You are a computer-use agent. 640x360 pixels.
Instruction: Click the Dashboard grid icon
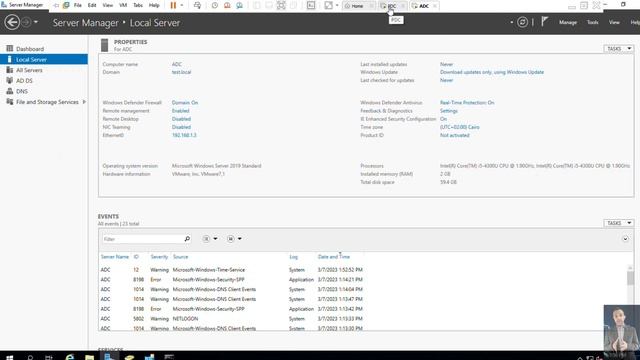(x=10, y=48)
